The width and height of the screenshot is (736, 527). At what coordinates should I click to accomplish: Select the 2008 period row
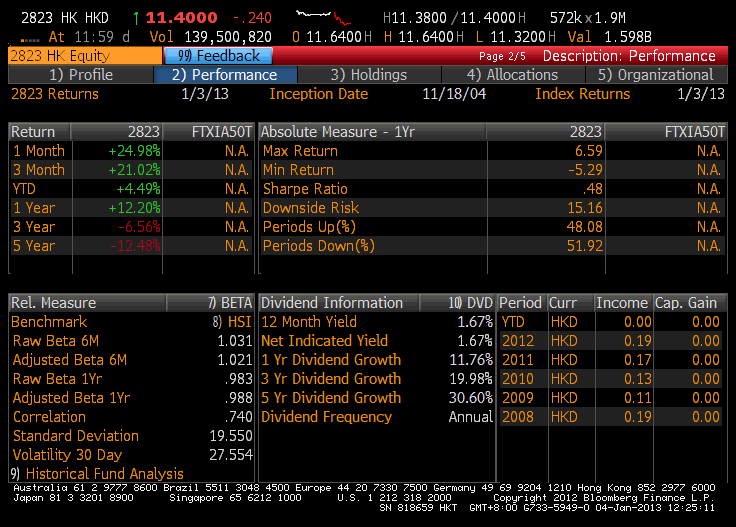[610, 417]
